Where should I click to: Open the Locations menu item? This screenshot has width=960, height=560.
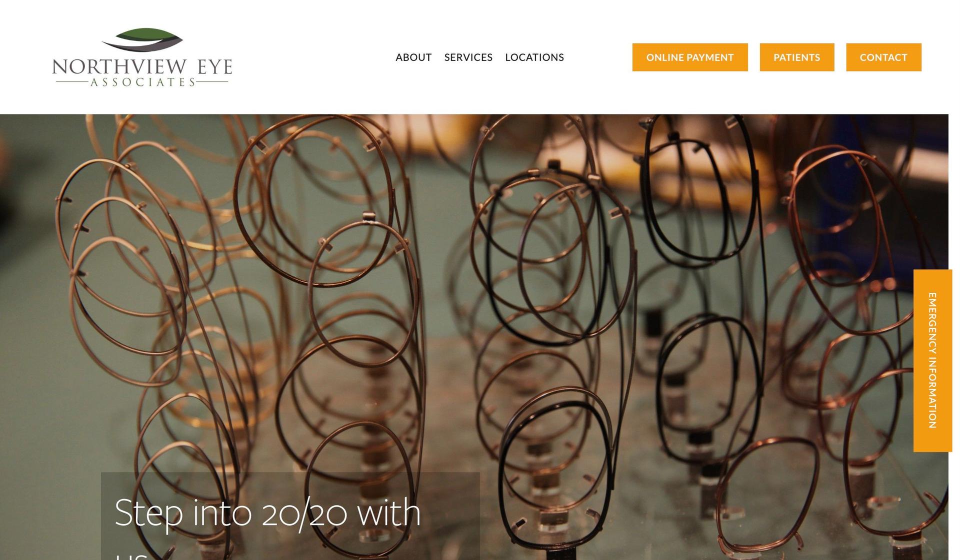[534, 57]
